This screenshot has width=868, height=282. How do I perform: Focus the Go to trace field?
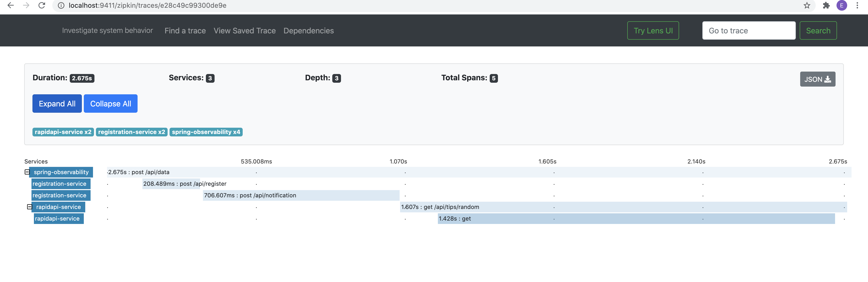pyautogui.click(x=748, y=31)
